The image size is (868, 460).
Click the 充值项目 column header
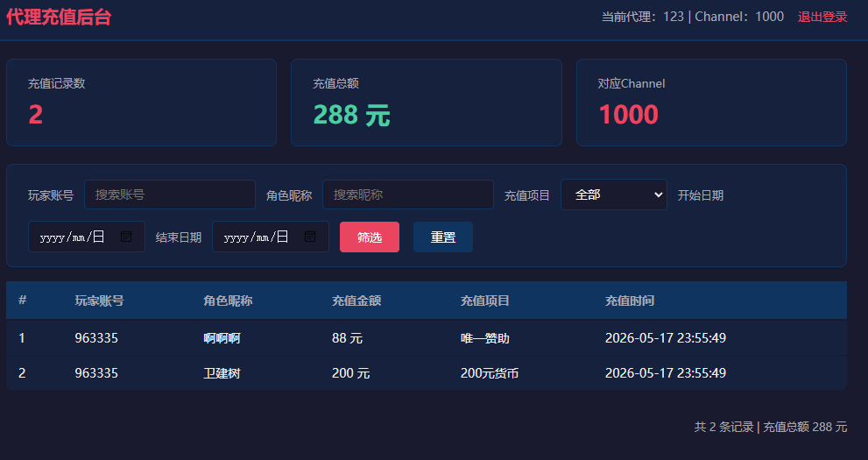[485, 301]
